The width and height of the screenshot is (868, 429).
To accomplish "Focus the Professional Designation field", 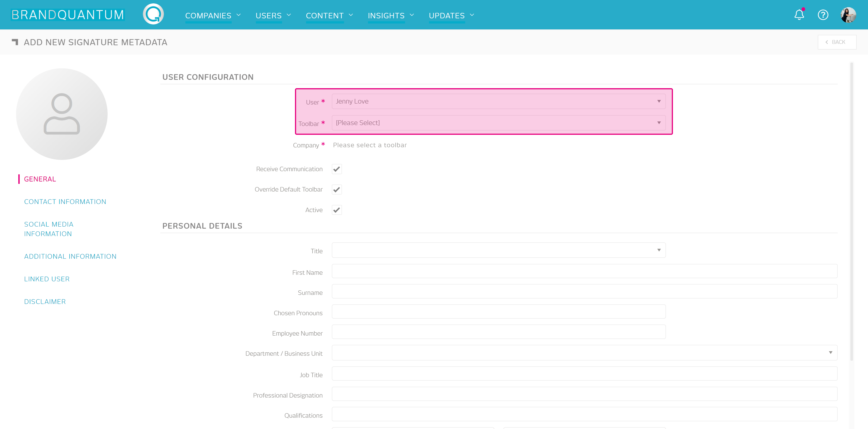I will (x=584, y=394).
